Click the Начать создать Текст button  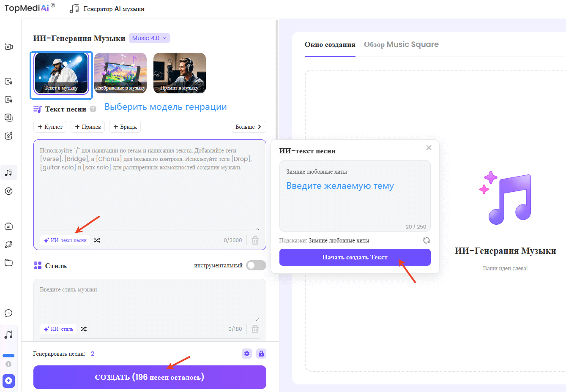[x=355, y=257]
